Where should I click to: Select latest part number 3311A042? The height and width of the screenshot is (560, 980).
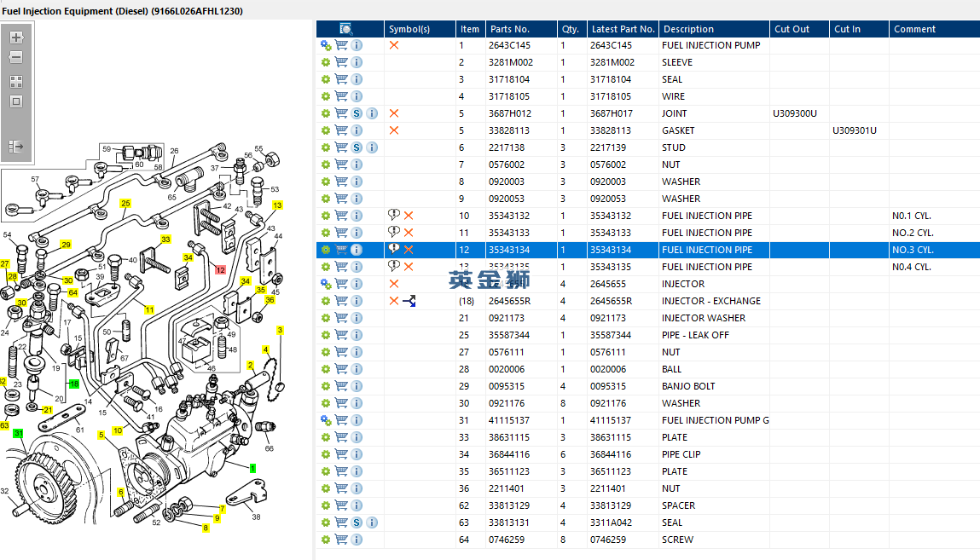click(611, 522)
